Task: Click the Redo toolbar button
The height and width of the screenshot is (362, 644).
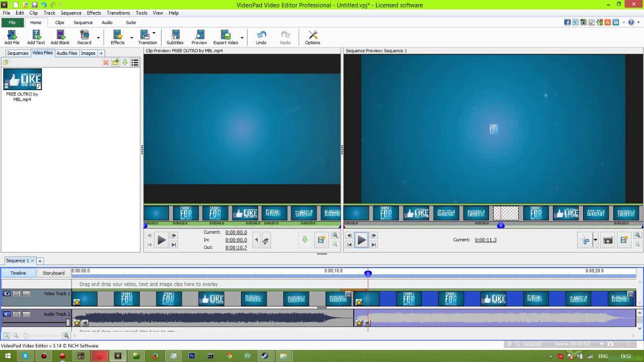Action: (x=285, y=37)
